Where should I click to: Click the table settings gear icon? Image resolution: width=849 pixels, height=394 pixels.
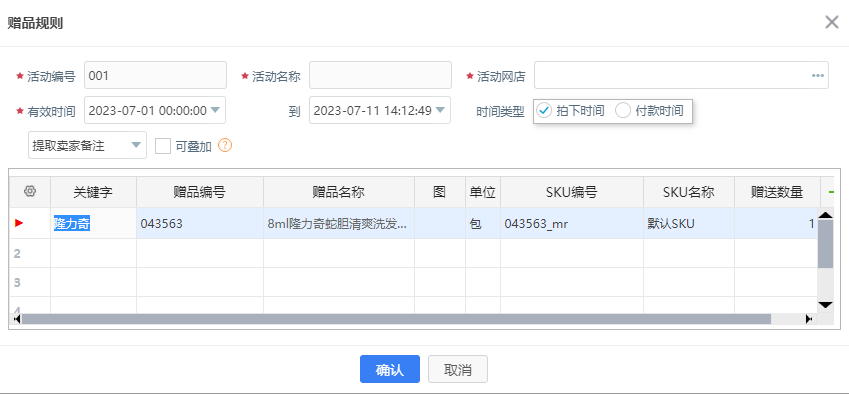click(30, 192)
